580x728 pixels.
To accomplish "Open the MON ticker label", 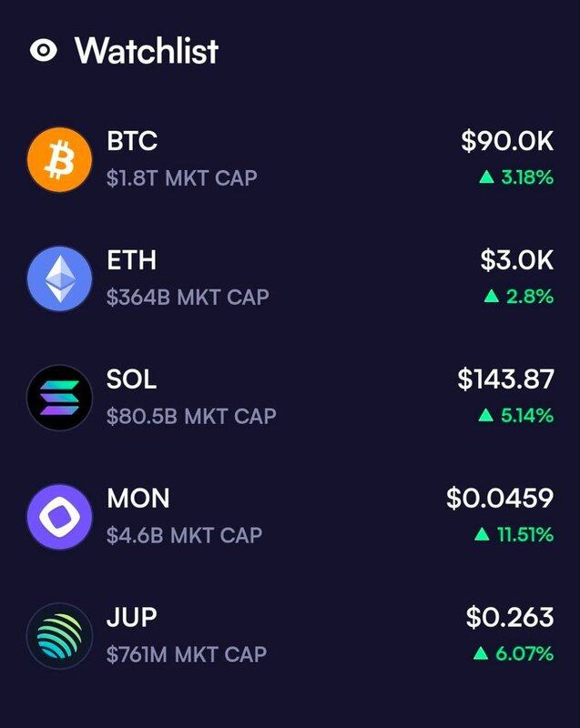I will [x=137, y=499].
